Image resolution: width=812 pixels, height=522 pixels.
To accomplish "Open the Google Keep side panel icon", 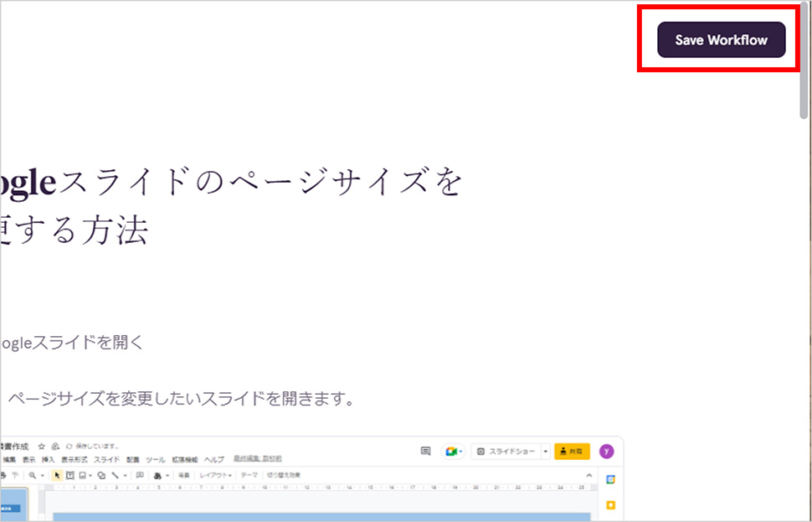I will 610,505.
